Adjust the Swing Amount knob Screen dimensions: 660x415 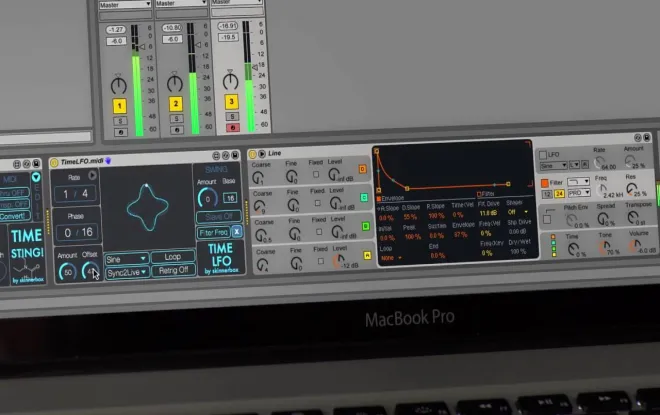[x=208, y=198]
